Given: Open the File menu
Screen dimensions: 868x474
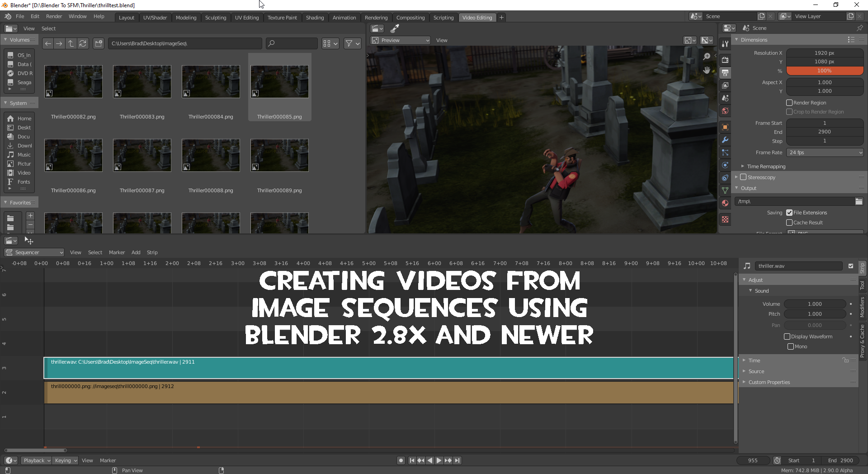Looking at the screenshot, I should (20, 16).
